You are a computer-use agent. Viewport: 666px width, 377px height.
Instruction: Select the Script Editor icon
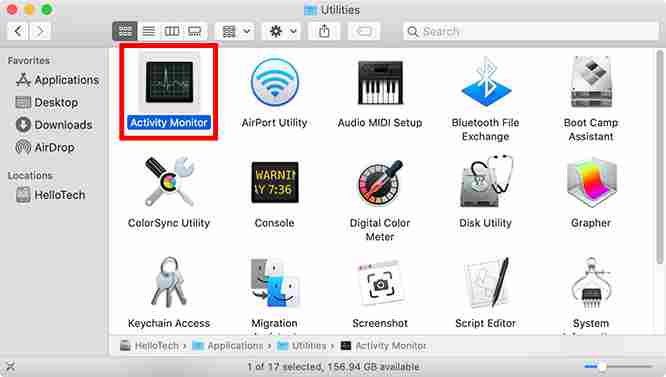(x=486, y=282)
